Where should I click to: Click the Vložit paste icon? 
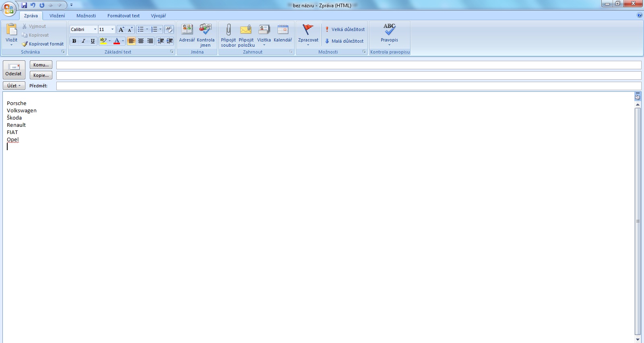pyautogui.click(x=12, y=29)
